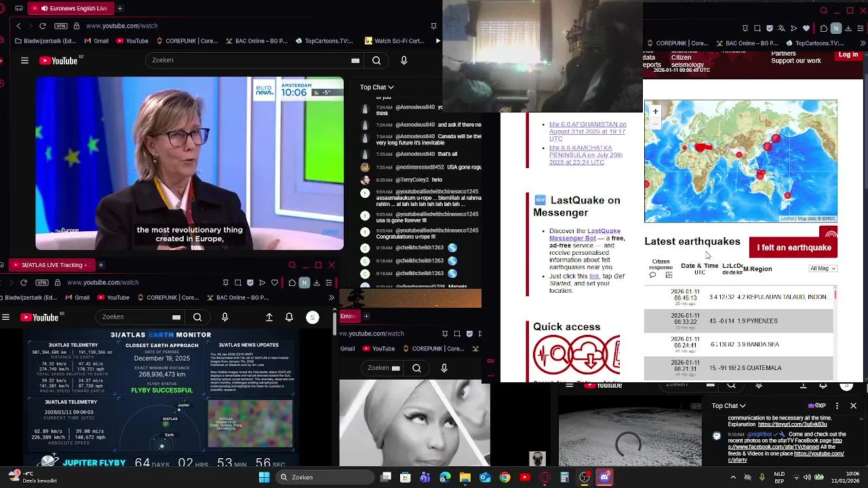
Task: Open Discord from the taskbar
Action: pos(604,477)
